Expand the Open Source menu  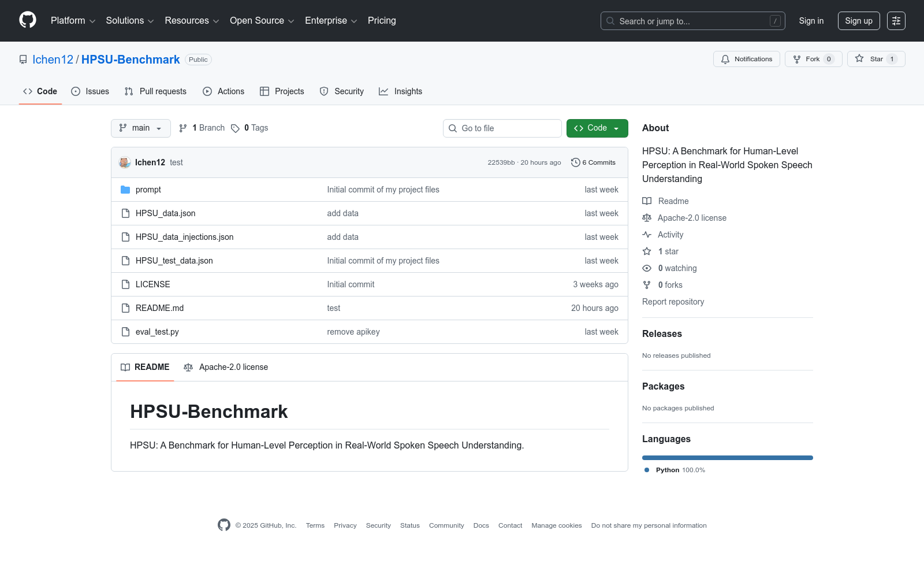pos(262,21)
